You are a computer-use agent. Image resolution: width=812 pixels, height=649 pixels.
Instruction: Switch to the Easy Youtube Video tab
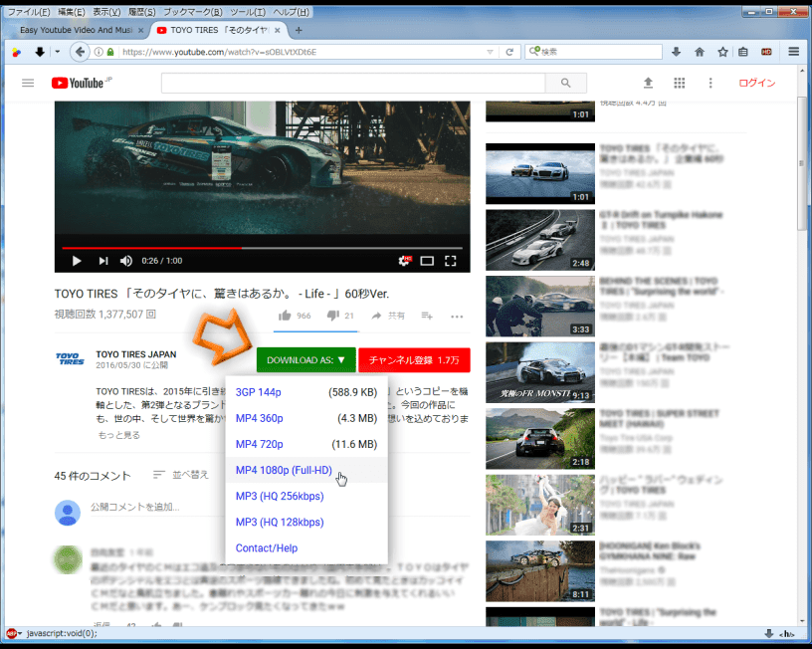tap(80, 30)
